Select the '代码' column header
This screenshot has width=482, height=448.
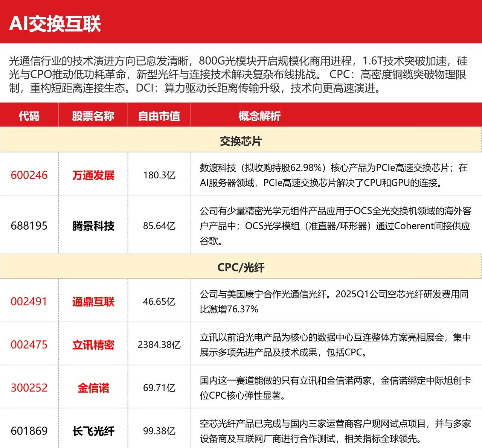click(29, 116)
